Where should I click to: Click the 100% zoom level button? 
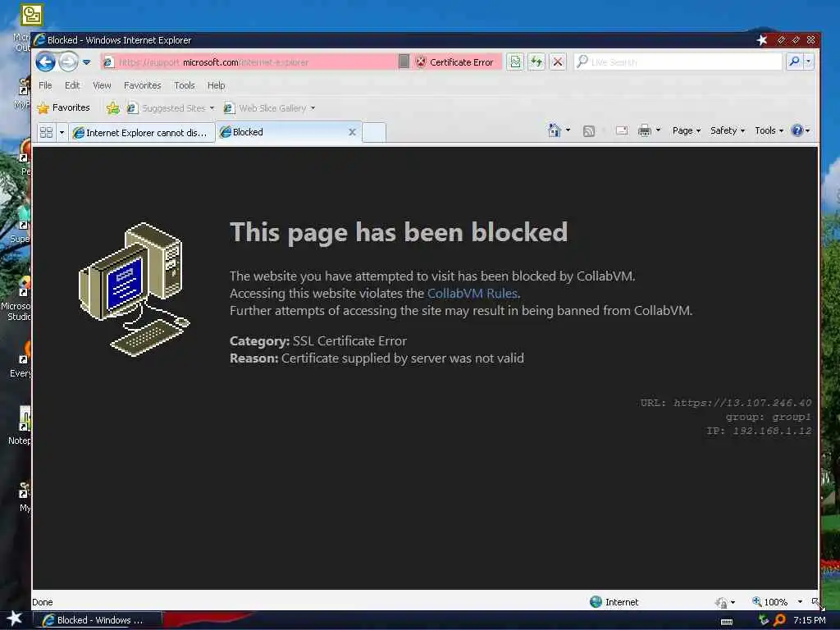769,602
